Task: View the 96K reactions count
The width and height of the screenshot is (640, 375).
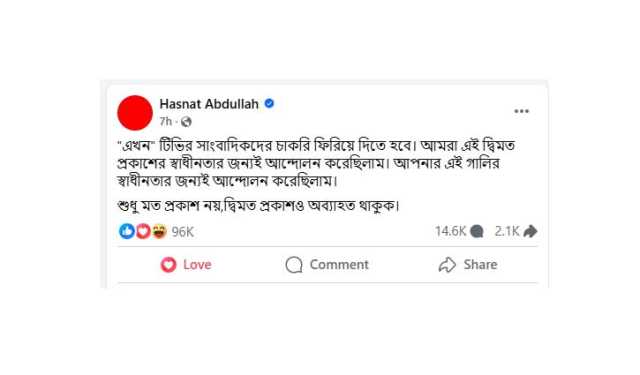Action: [x=182, y=232]
